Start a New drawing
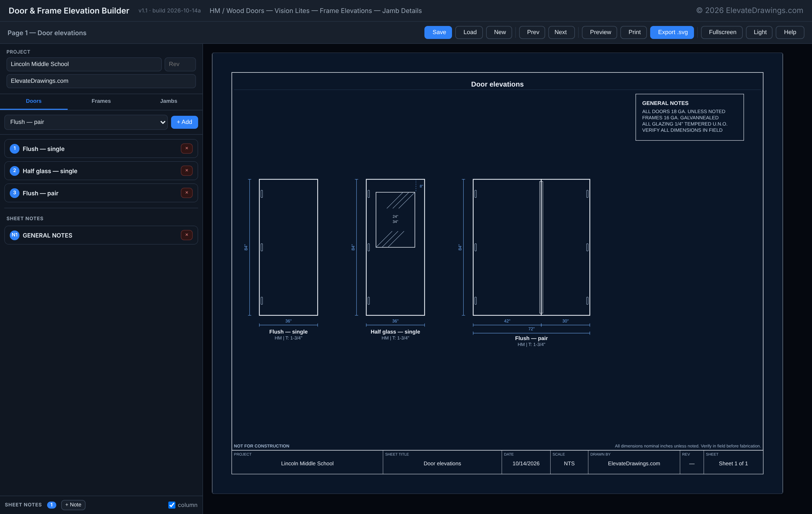 point(499,32)
